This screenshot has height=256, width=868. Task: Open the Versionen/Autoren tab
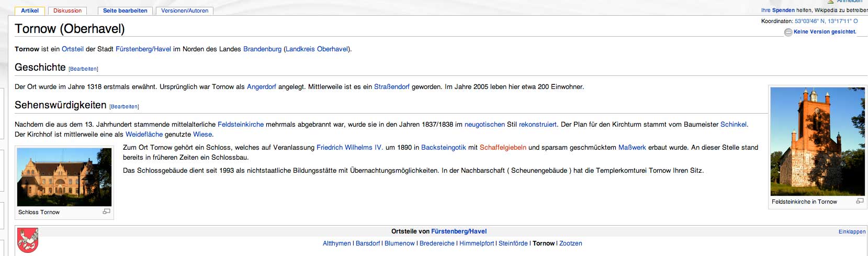[x=185, y=10]
